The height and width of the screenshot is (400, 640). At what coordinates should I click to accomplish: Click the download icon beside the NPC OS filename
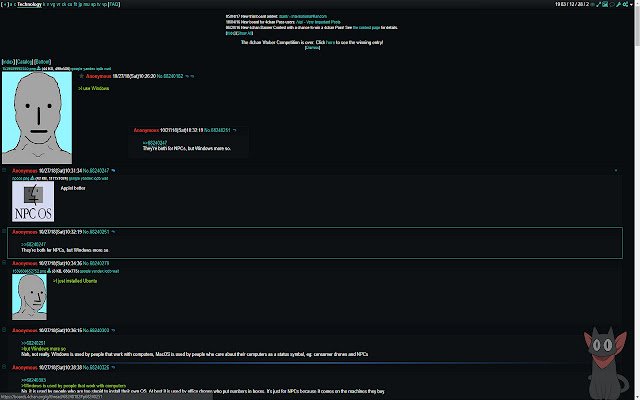tap(33, 178)
